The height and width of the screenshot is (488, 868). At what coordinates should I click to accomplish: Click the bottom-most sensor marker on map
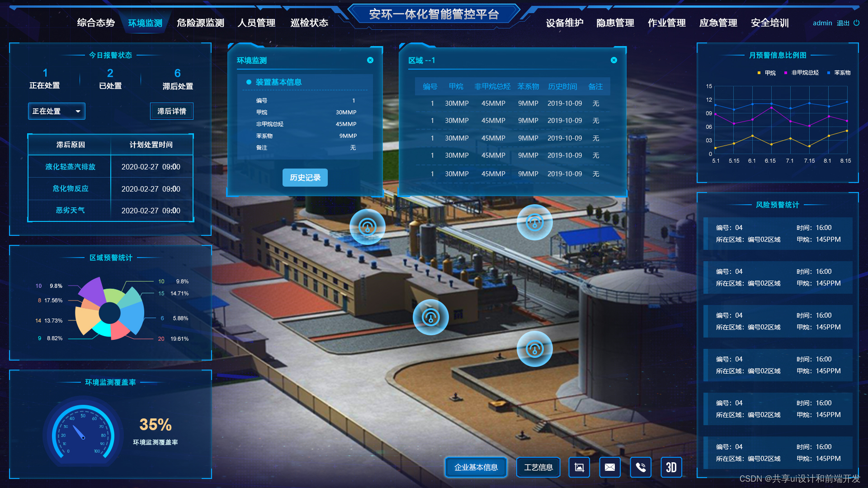click(x=534, y=349)
